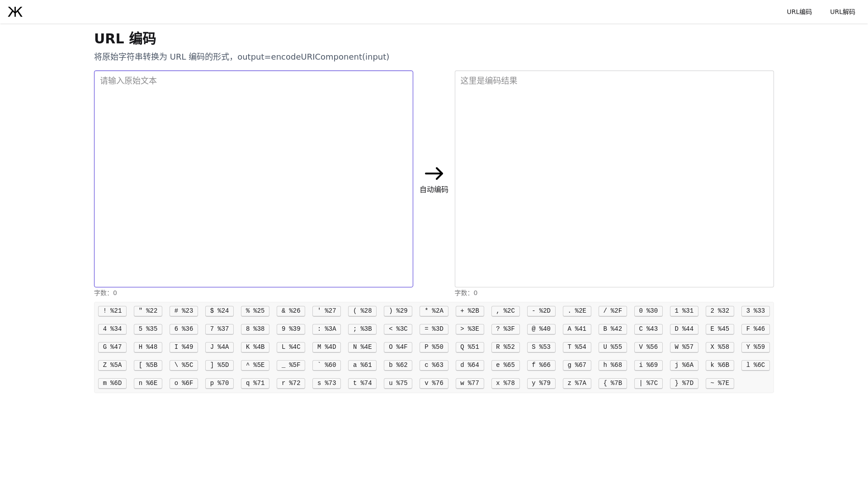This screenshot has width=868, height=488.
Task: Click the '\ %5C' backslash button
Action: pyautogui.click(x=184, y=365)
